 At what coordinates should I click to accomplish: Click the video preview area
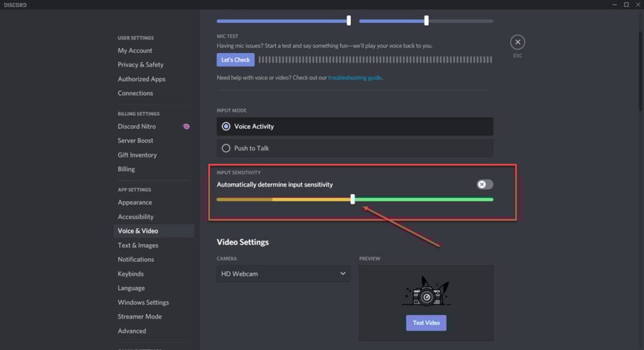426,303
